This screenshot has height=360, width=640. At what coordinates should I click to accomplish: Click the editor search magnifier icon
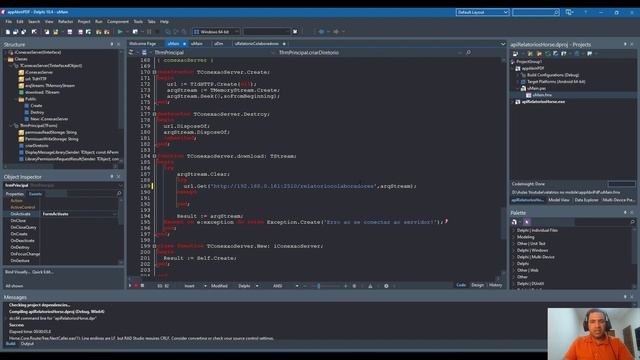469,53
